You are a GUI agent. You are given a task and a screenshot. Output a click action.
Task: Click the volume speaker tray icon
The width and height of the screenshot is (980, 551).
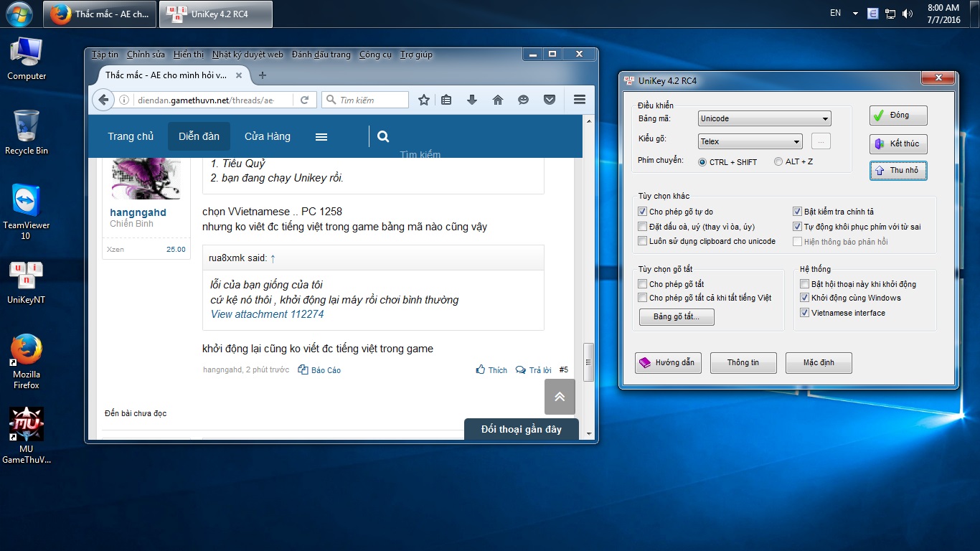point(908,13)
